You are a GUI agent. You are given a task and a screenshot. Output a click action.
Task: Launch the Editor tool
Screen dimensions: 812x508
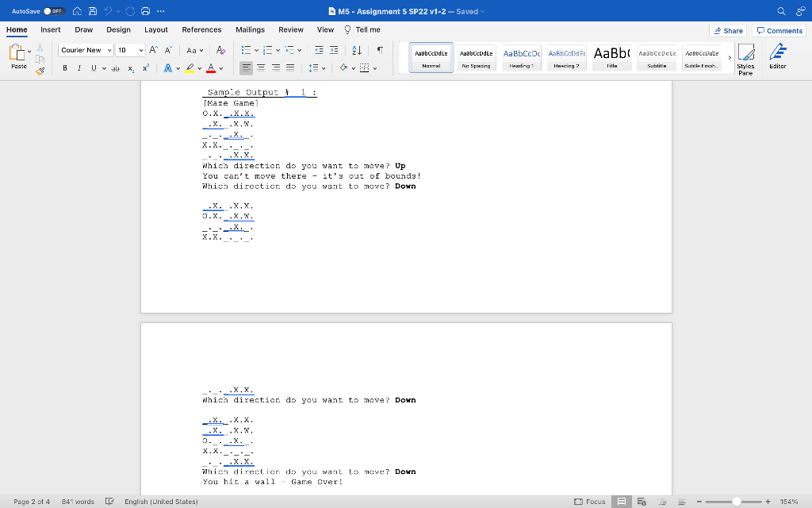pos(777,56)
